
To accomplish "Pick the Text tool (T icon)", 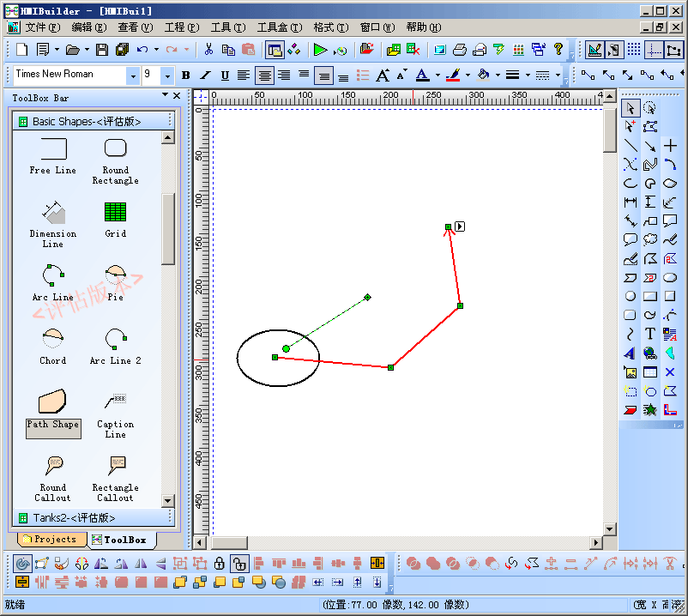I will point(650,333).
